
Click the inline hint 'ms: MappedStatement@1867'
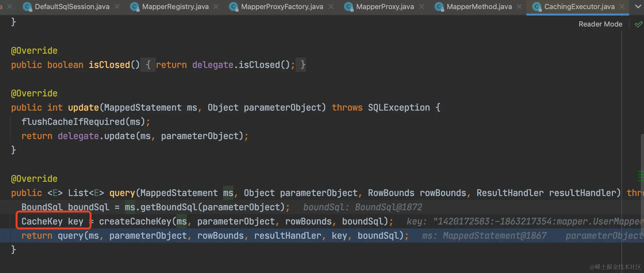(x=484, y=235)
